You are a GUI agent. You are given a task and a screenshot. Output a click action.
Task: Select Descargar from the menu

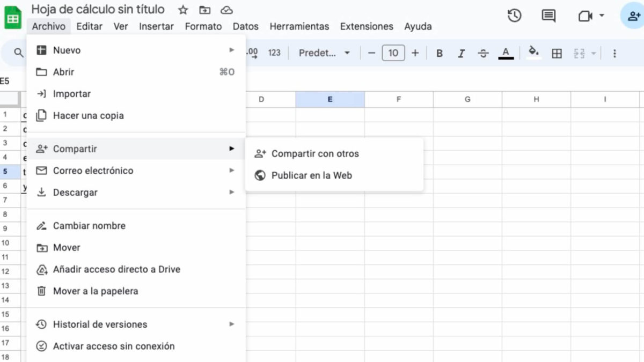click(136, 192)
